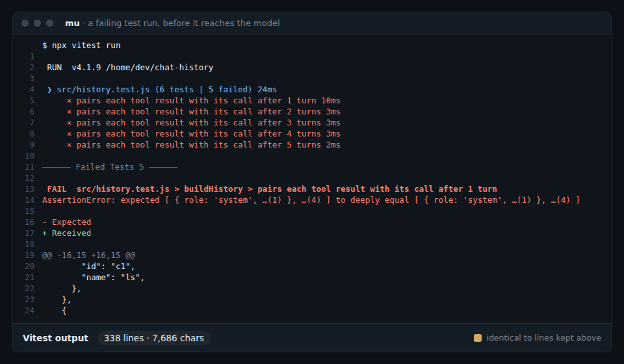
Task: Click 'src/history.test.js (6 tests | 5 failed)' line
Action: click(x=162, y=90)
